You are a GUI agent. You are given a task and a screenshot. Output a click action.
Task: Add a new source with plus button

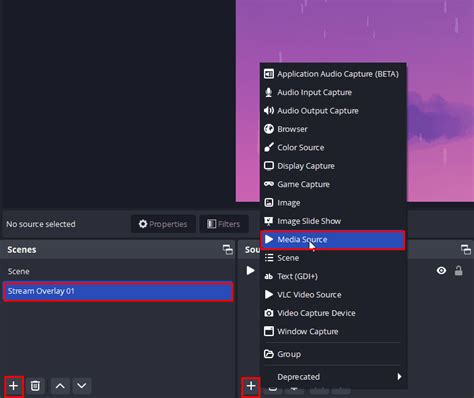pos(251,386)
